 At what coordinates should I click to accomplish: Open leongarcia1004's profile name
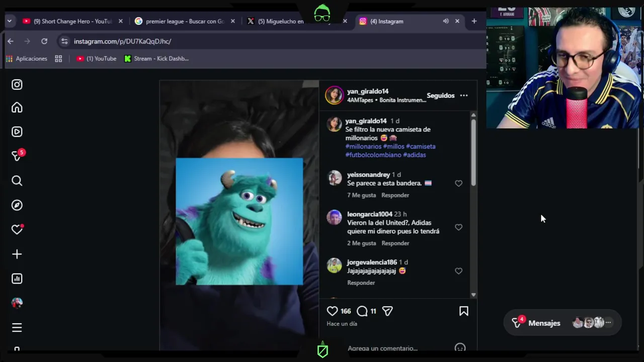(x=370, y=214)
